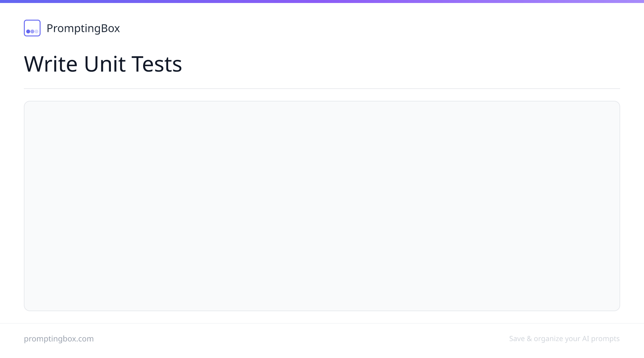Click "Save & organize your AI prompts" tagline
Image resolution: width=644 pixels, height=358 pixels.
click(x=564, y=339)
